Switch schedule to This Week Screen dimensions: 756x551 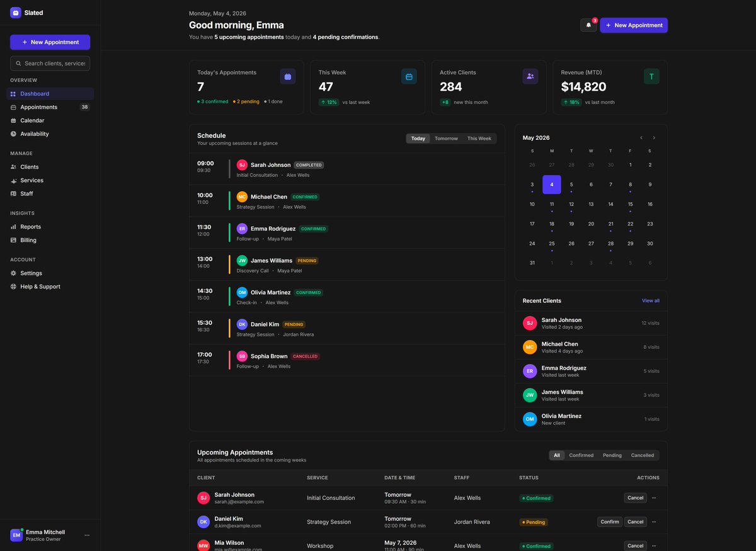(479, 139)
